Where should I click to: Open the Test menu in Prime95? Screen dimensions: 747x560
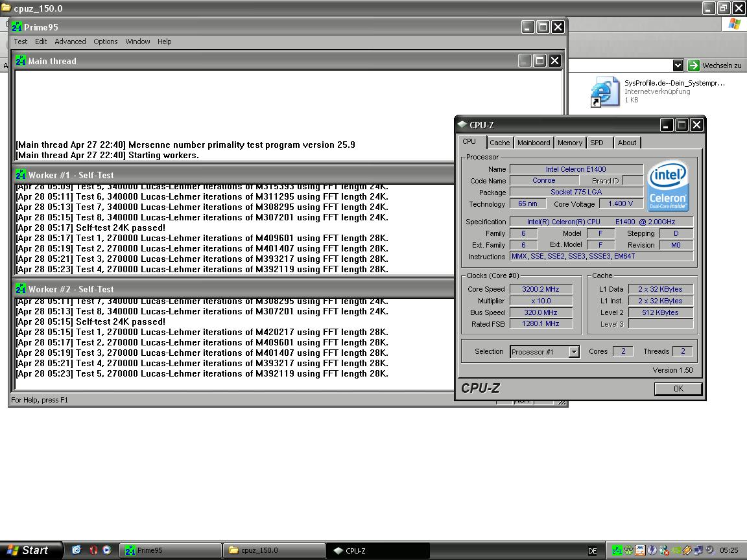click(21, 41)
